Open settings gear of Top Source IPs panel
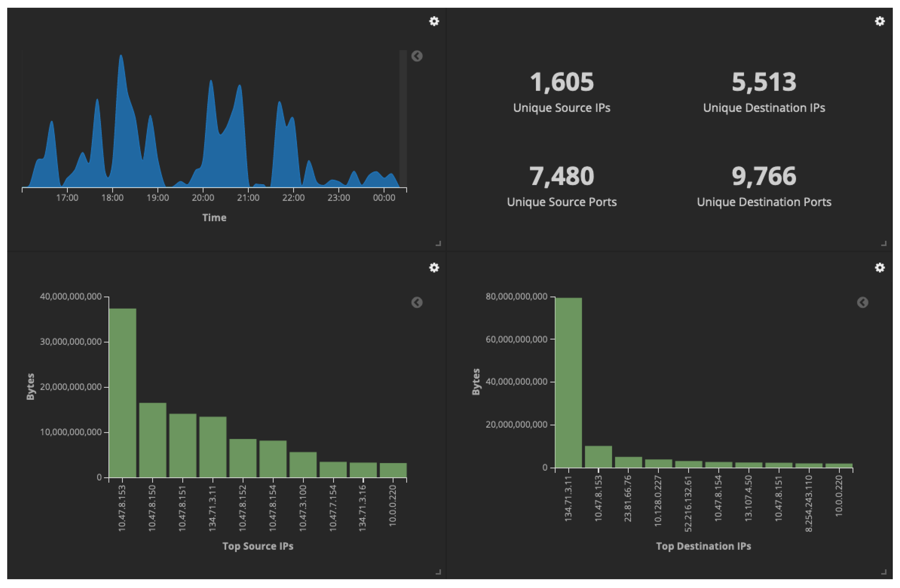The height and width of the screenshot is (588, 900). point(434,267)
